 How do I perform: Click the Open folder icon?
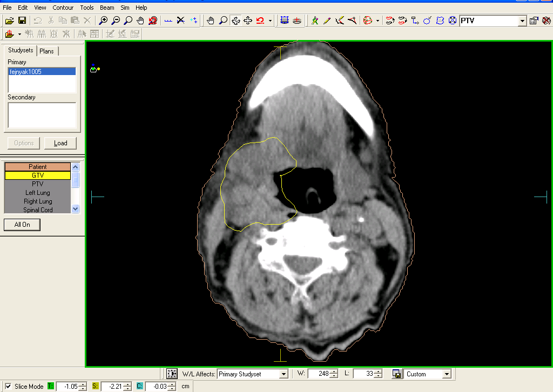(x=10, y=21)
